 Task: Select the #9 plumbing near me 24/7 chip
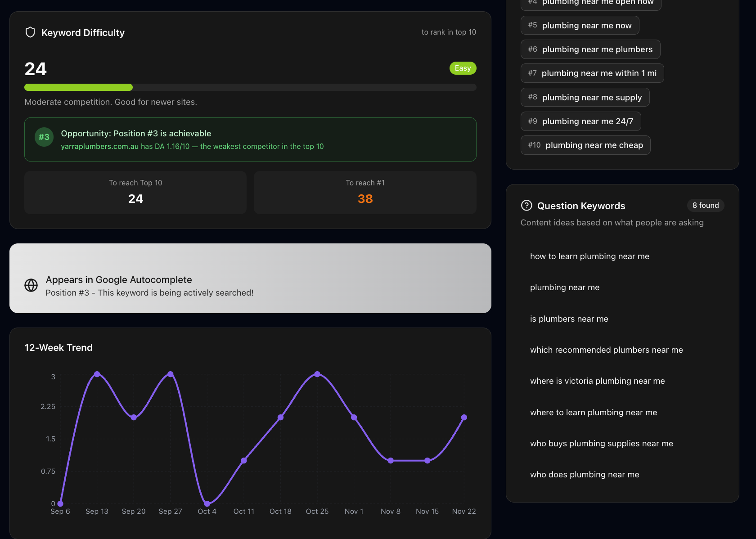[580, 121]
